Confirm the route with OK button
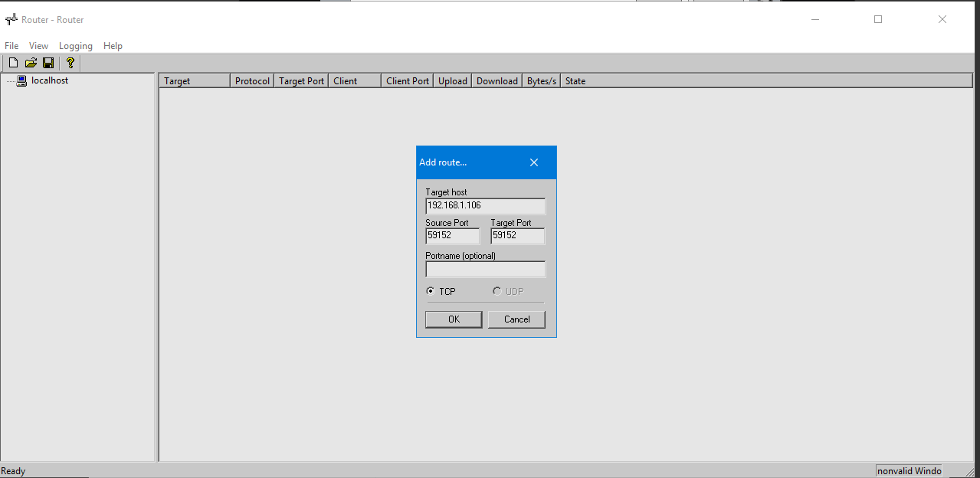This screenshot has width=980, height=478. [454, 319]
